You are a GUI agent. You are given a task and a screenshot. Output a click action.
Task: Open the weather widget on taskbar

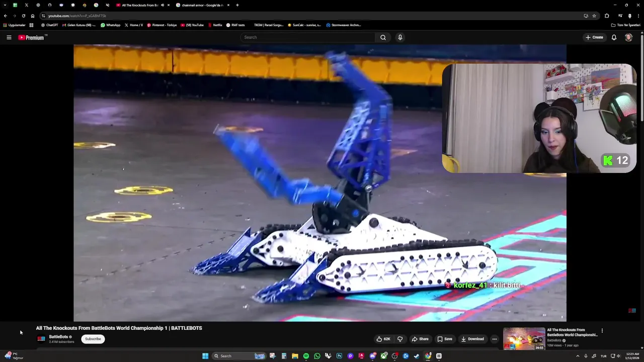(x=14, y=356)
